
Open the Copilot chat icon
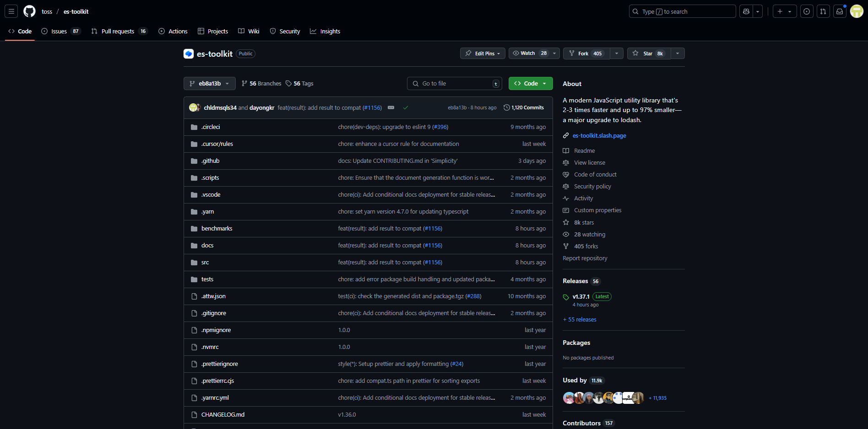(746, 11)
